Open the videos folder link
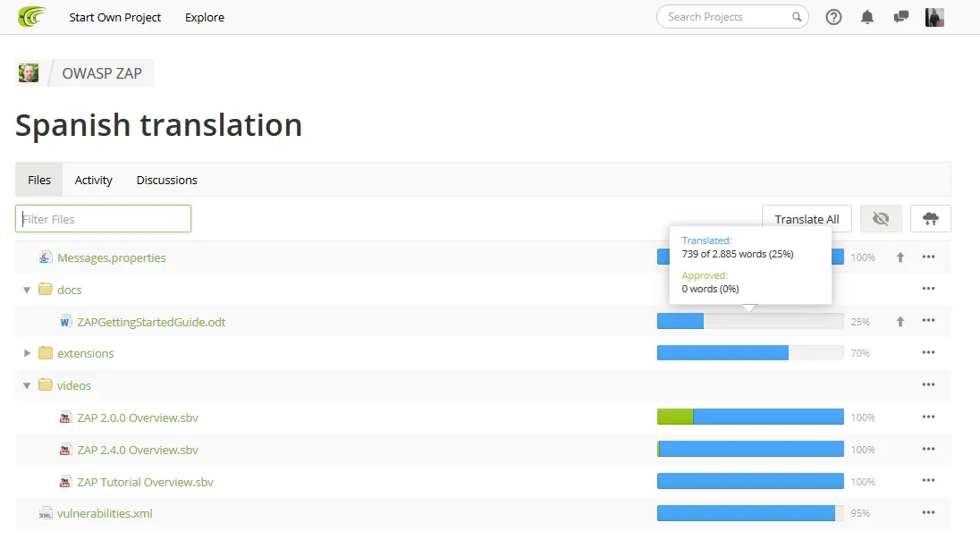The width and height of the screenshot is (980, 548). (x=73, y=385)
